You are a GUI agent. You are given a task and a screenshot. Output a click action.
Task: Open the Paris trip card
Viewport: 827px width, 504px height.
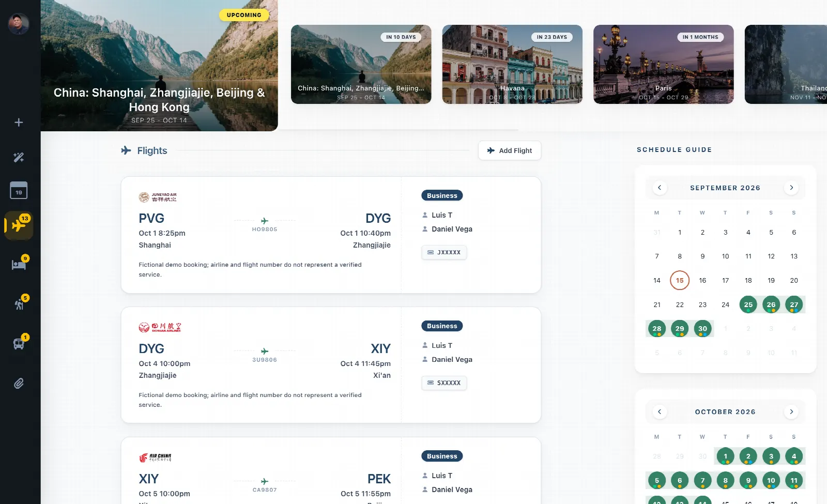tap(664, 65)
